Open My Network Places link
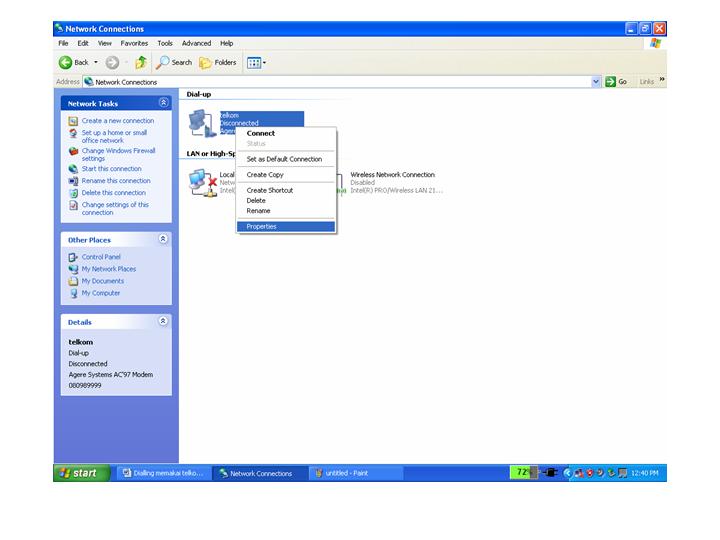This screenshot has height=540, width=720. click(109, 269)
